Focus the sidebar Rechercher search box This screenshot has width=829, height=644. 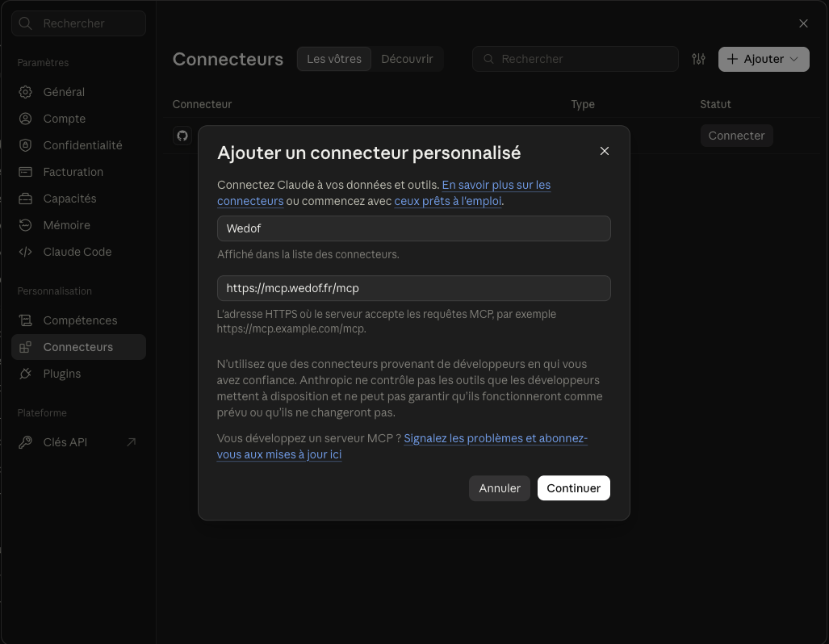pyautogui.click(x=79, y=23)
